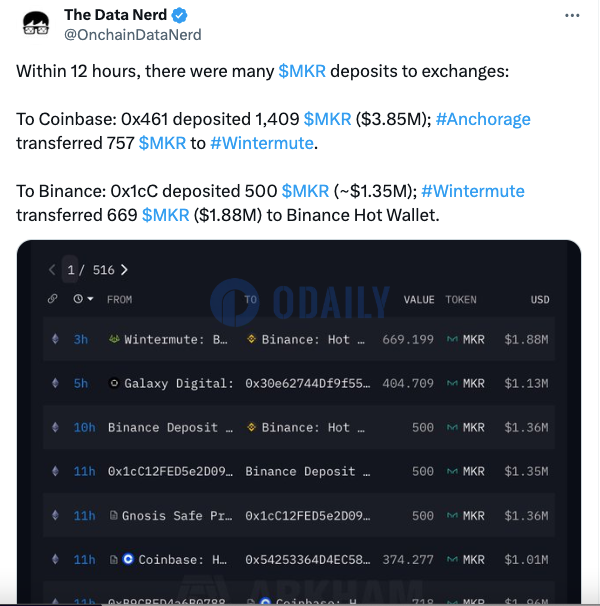The height and width of the screenshot is (606, 600).
Task: Open the tweet's more options menu
Action: 571,17
